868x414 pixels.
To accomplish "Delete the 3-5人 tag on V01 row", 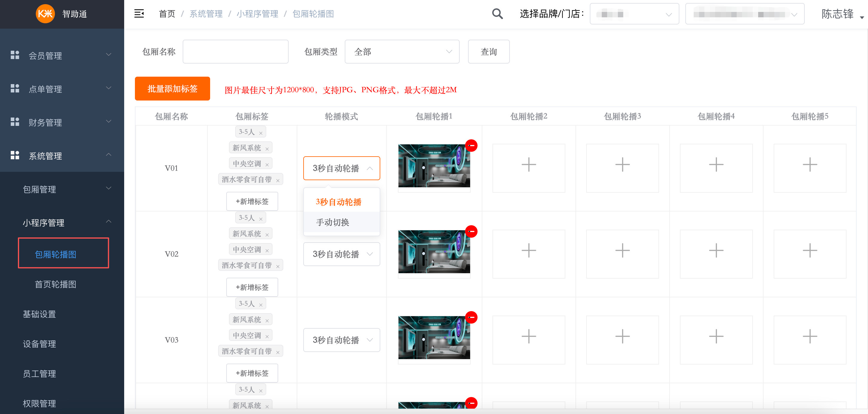I will pos(261,133).
